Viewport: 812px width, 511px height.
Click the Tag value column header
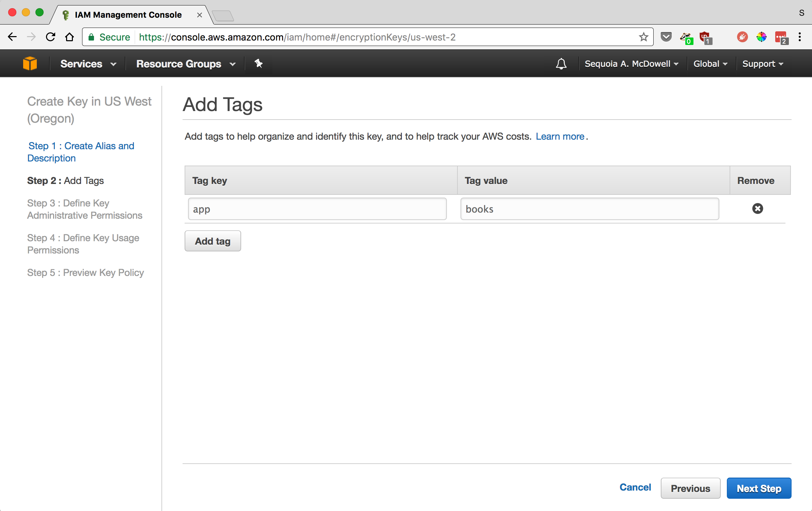(593, 181)
